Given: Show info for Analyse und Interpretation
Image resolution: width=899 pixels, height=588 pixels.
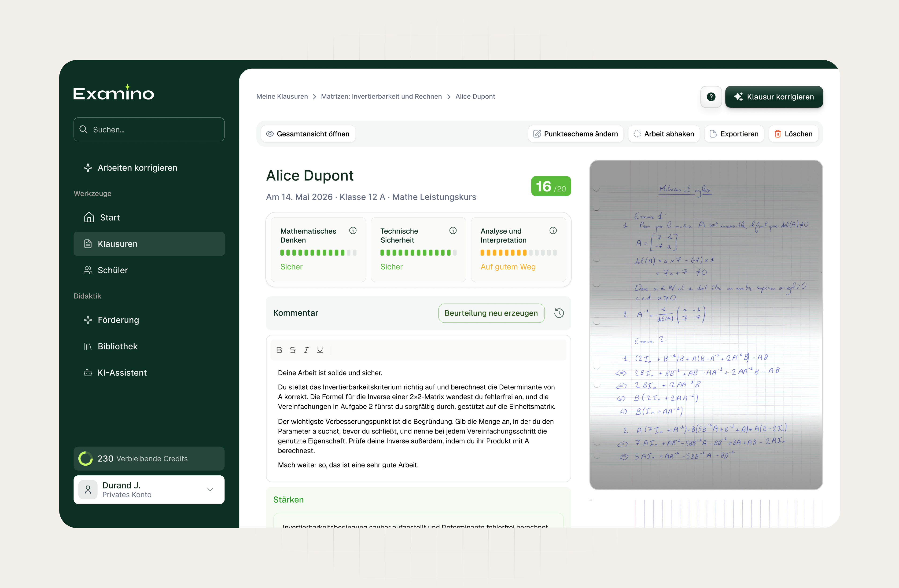Looking at the screenshot, I should point(553,230).
